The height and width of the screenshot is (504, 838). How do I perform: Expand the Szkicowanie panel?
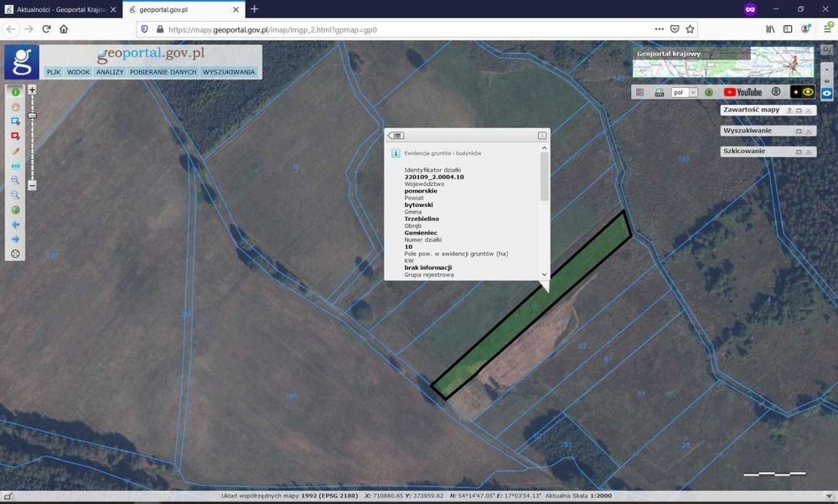[799, 152]
